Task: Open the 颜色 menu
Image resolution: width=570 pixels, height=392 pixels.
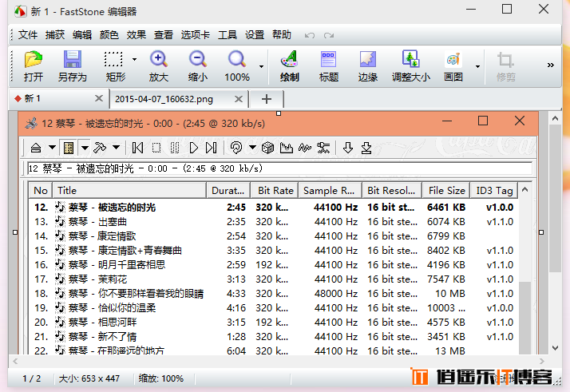Action: 109,35
